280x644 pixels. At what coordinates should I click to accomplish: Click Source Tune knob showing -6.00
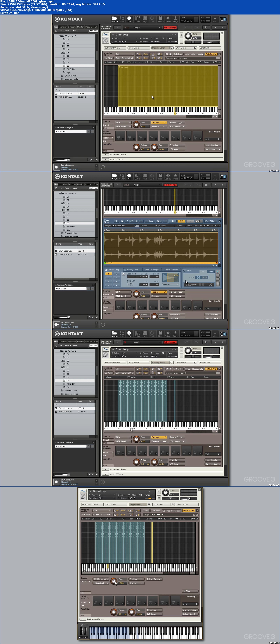click(x=114, y=581)
